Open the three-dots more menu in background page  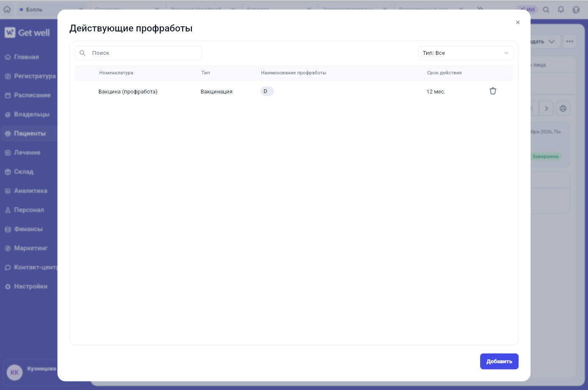570,42
